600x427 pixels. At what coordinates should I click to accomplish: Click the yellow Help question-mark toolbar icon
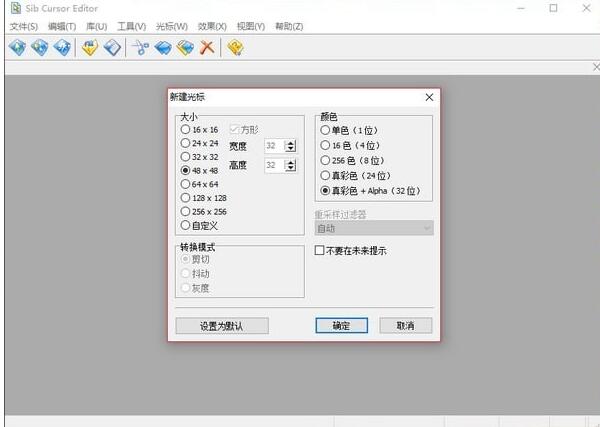click(x=235, y=48)
